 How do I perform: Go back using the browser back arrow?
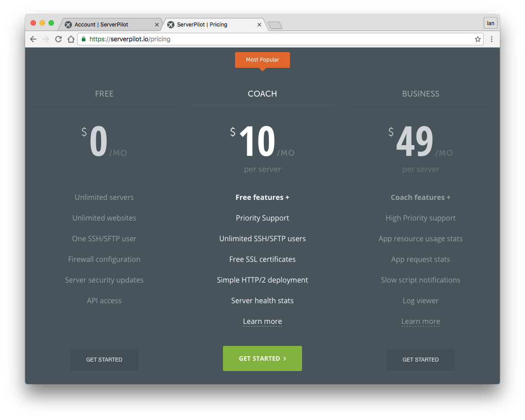point(33,39)
